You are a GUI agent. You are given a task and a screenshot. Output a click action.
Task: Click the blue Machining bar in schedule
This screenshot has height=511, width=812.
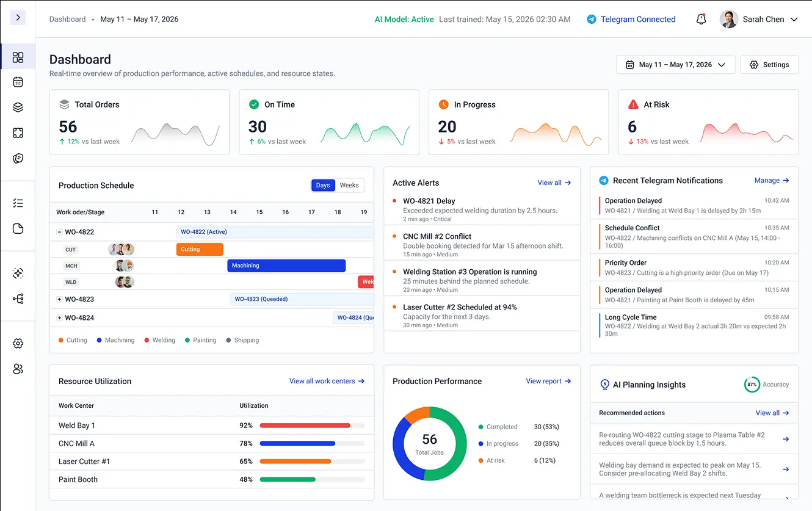[286, 266]
